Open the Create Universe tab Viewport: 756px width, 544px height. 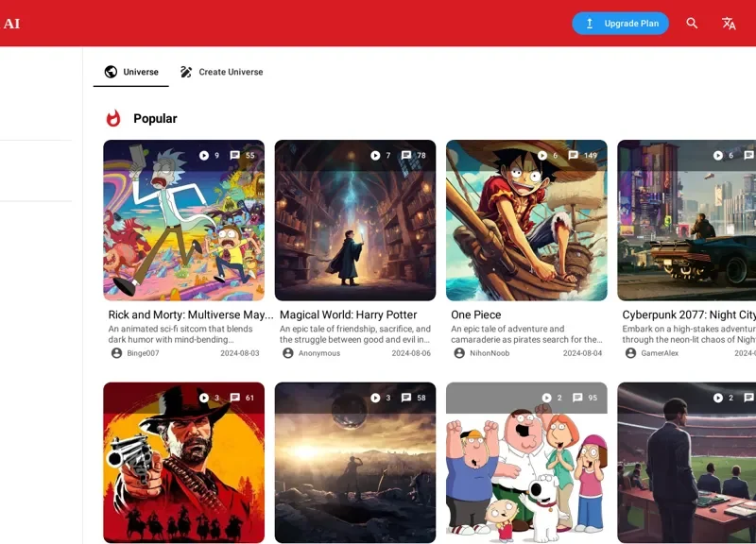click(x=221, y=72)
